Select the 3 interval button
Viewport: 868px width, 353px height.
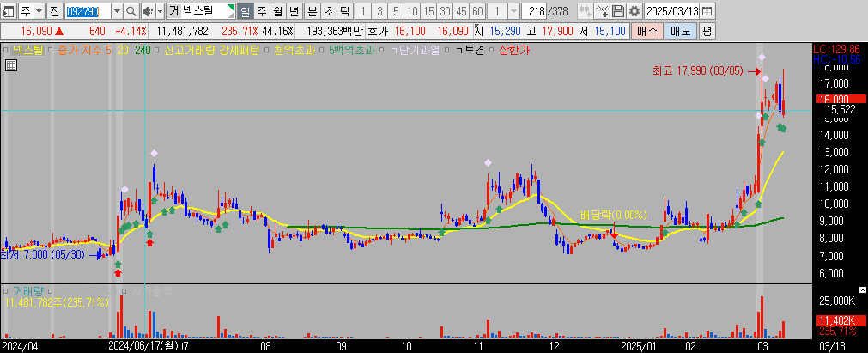coord(379,10)
